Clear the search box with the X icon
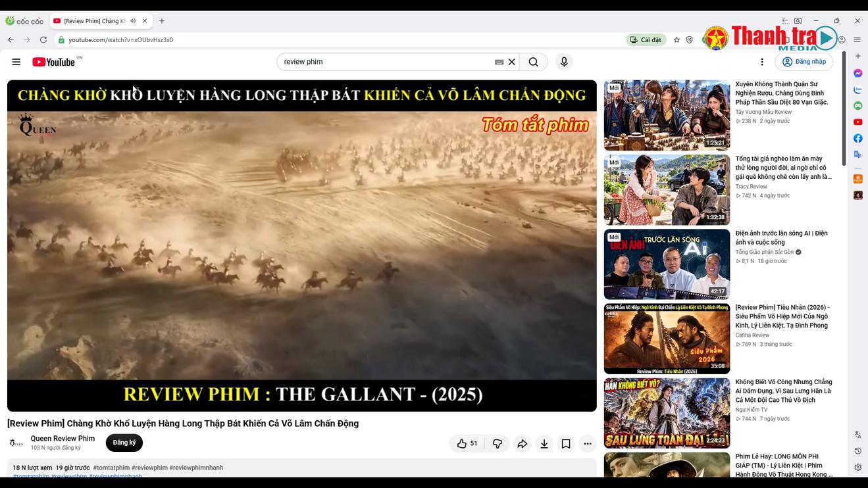868x488 pixels. pos(511,62)
